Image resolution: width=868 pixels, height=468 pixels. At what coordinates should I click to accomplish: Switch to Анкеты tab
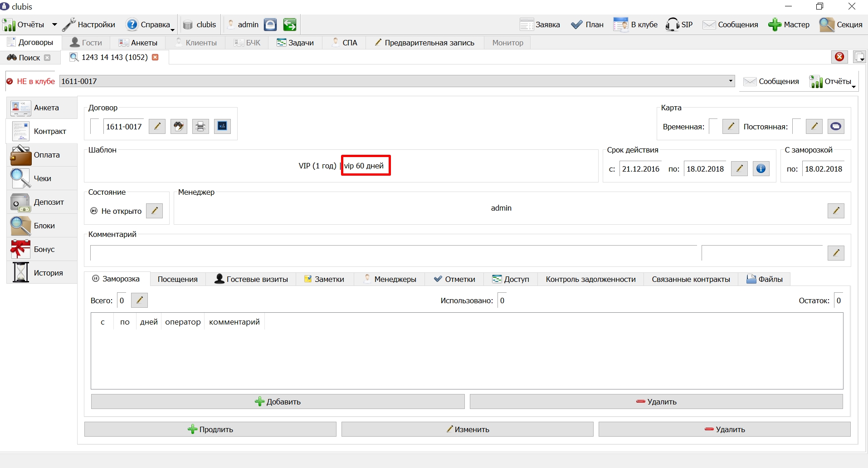pyautogui.click(x=138, y=43)
